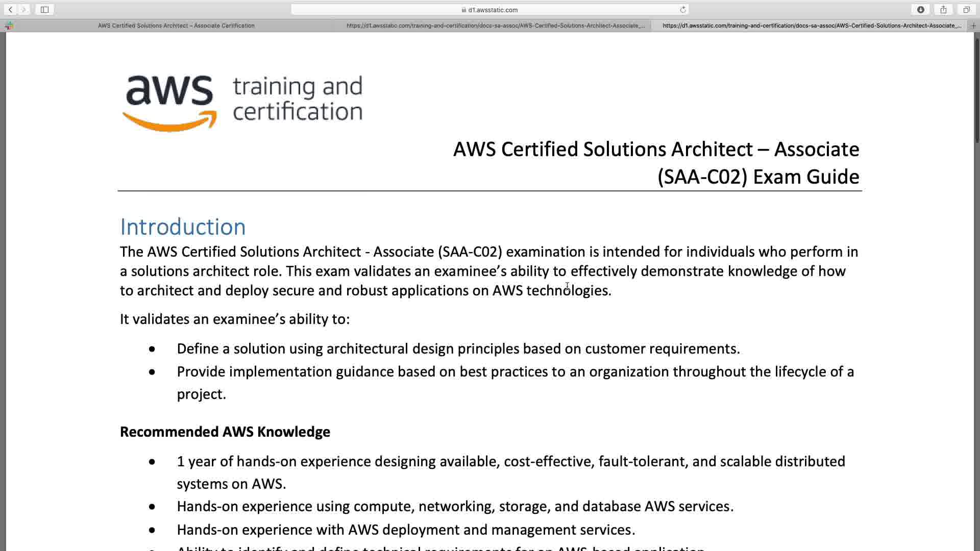Image resolution: width=980 pixels, height=551 pixels.
Task: Click the Recommended AWS Knowledge heading
Action: click(225, 432)
